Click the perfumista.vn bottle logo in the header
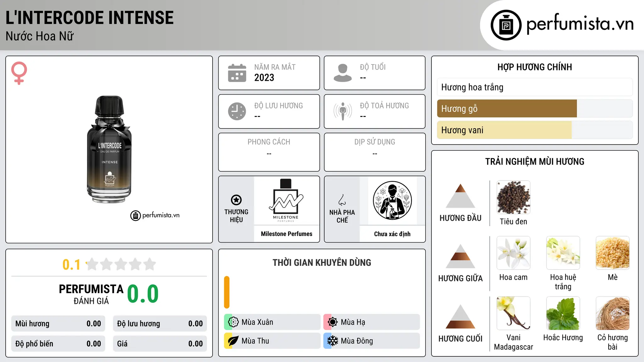Image resolution: width=644 pixels, height=362 pixels. click(x=506, y=25)
